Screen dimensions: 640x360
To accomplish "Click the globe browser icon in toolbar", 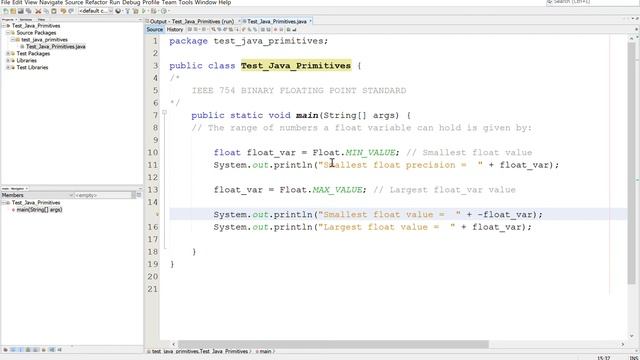I will (x=118, y=11).
